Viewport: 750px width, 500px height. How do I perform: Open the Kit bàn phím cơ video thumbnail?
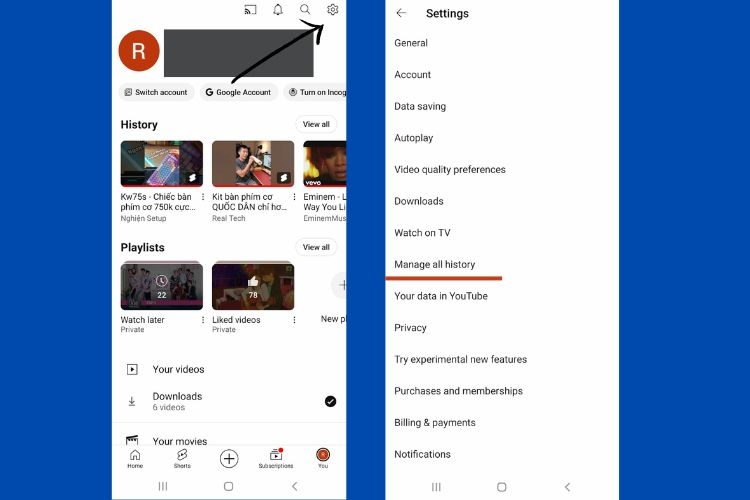(253, 164)
